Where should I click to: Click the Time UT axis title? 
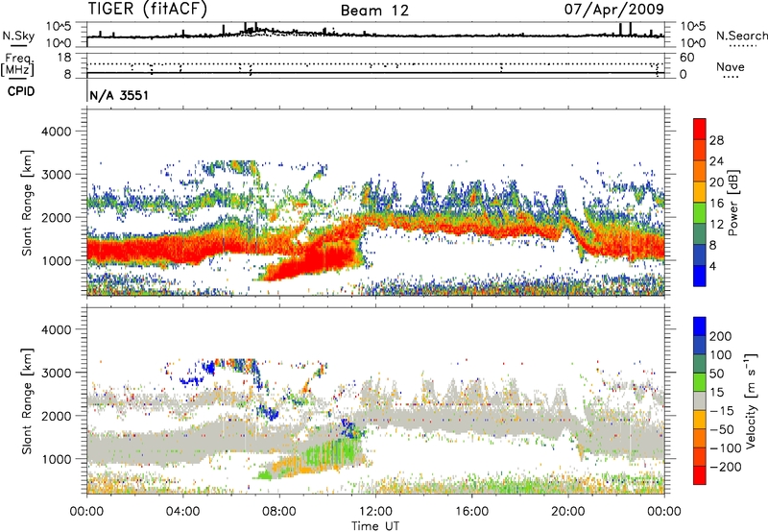point(375,526)
